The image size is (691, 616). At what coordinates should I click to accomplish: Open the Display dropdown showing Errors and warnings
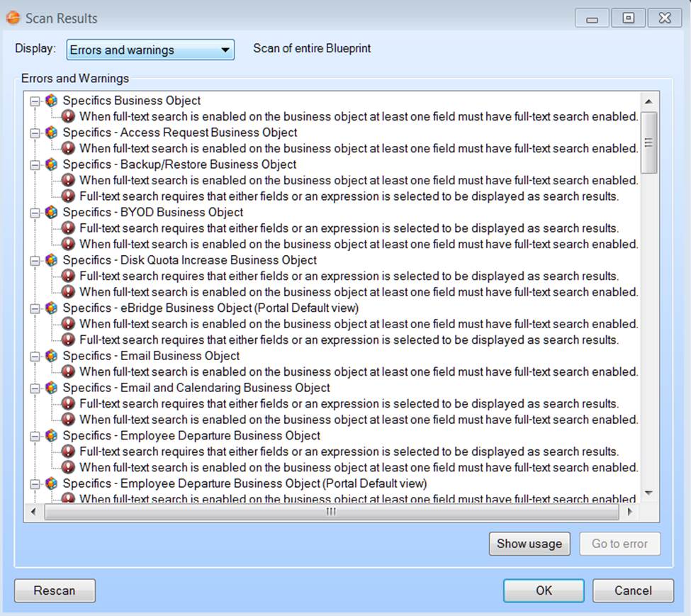[150, 50]
